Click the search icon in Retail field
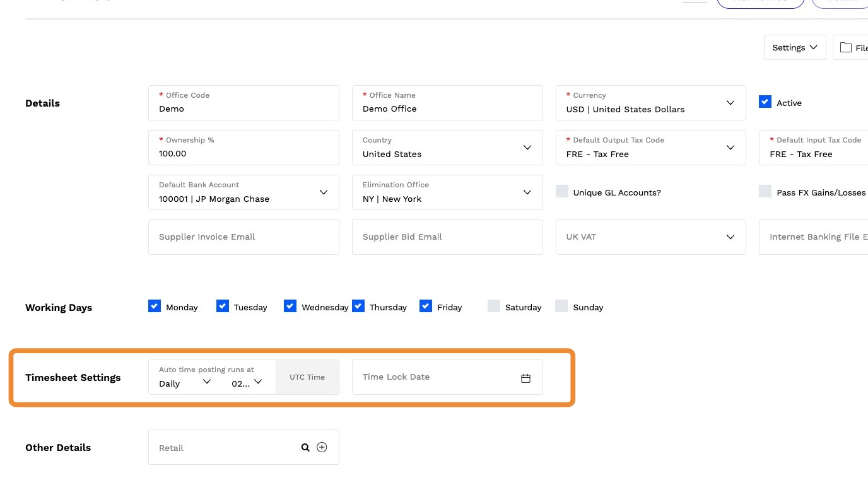The width and height of the screenshot is (868, 485). click(305, 447)
